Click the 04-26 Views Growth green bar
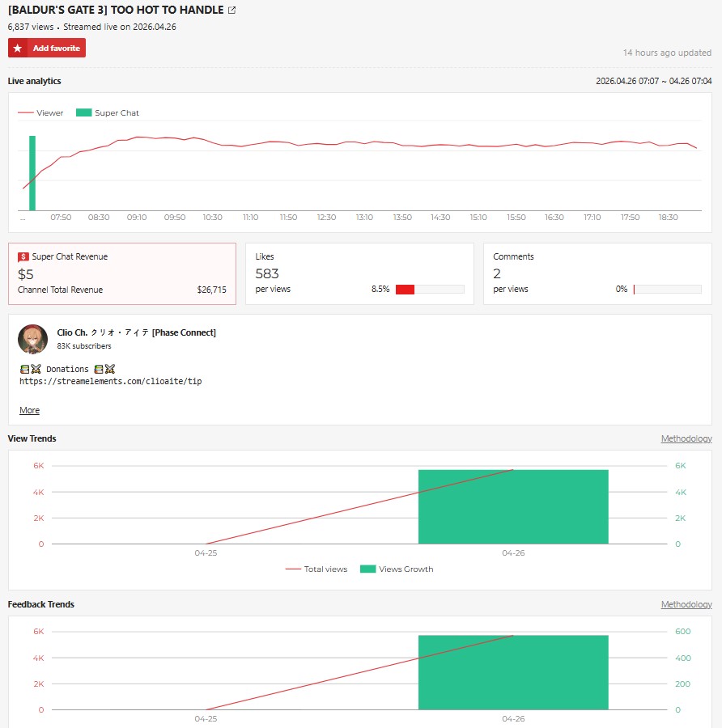The image size is (722, 728). 513,507
